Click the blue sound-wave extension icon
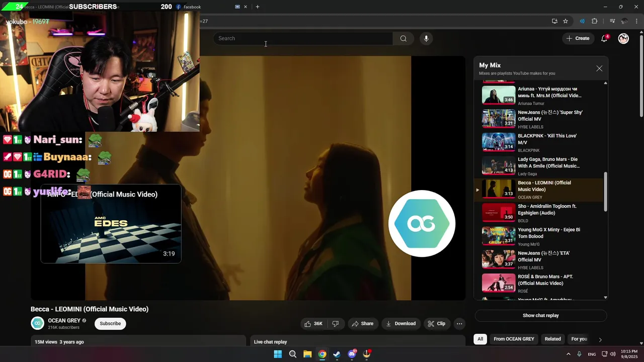The height and width of the screenshot is (362, 644). [x=582, y=21]
